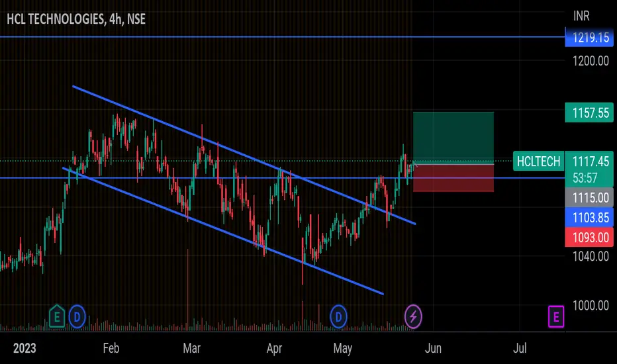Click the May label on time axis
This screenshot has height=364, width=617.
coord(342,348)
